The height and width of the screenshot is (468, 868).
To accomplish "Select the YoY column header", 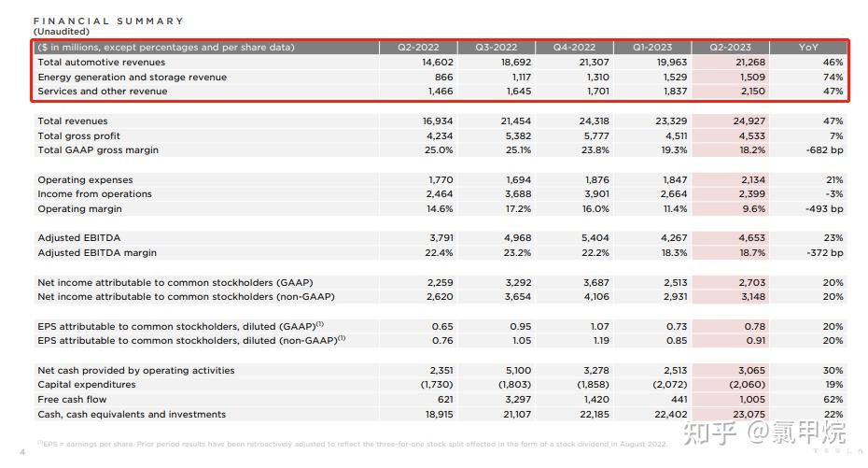I will point(808,48).
